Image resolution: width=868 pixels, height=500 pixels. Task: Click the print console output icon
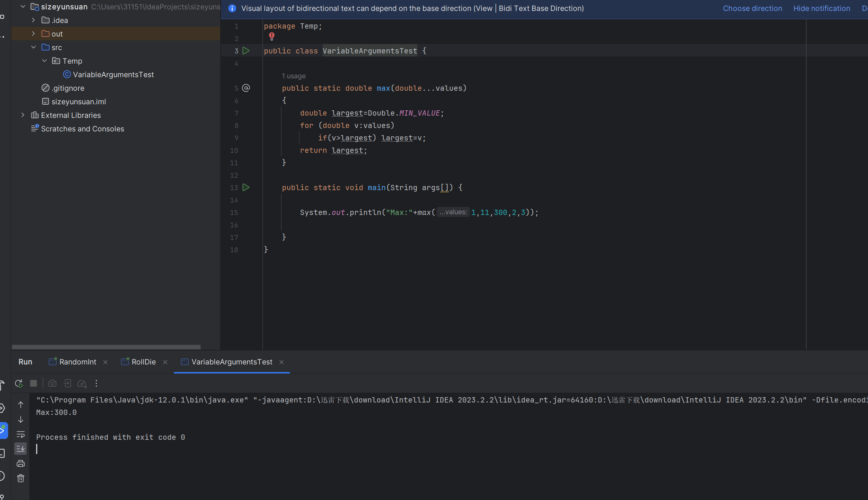[21, 463]
